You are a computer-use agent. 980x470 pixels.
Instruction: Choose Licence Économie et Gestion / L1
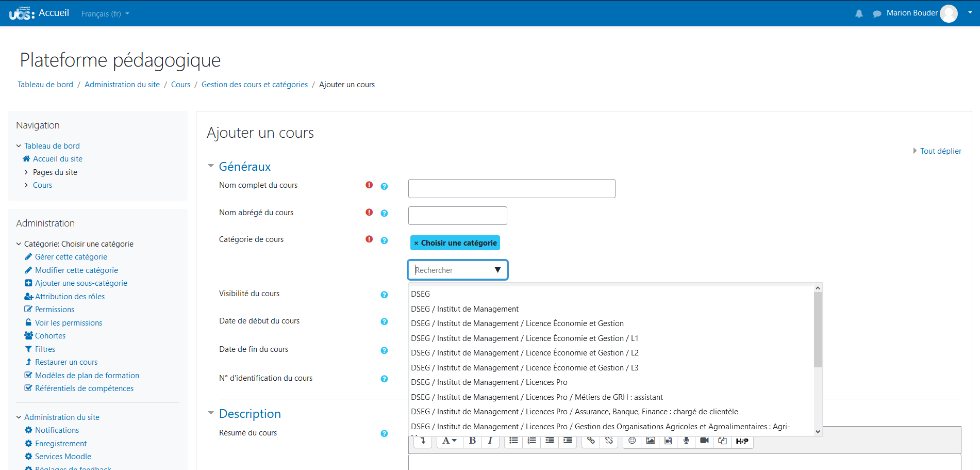611,338
